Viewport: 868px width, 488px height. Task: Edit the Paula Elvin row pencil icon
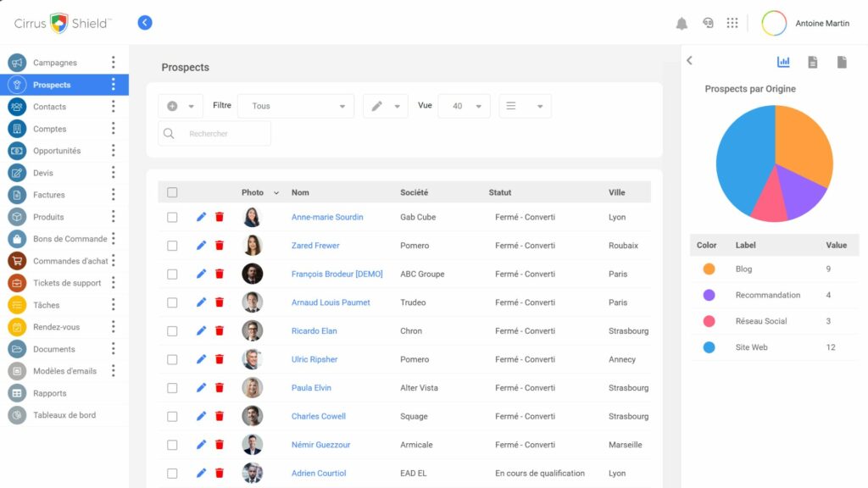(201, 388)
